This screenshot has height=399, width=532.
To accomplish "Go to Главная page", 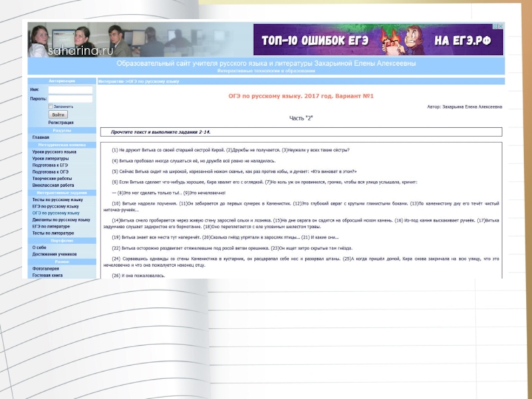I will pyautogui.click(x=41, y=138).
